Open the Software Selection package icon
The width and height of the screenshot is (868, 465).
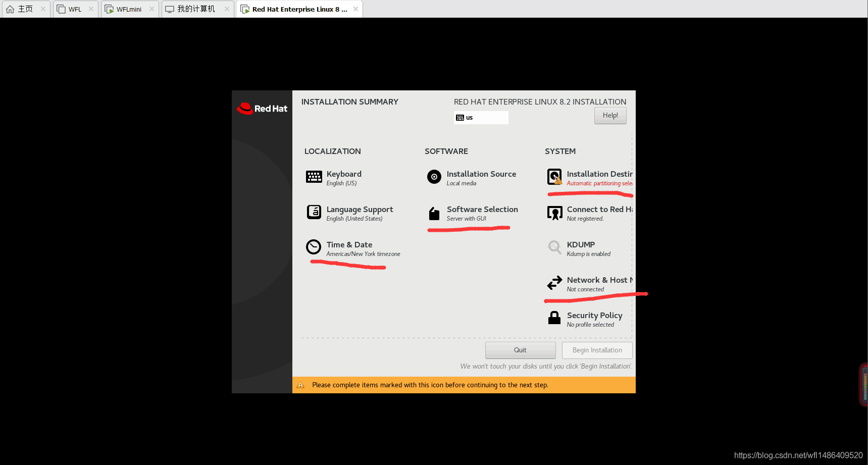[x=434, y=214]
